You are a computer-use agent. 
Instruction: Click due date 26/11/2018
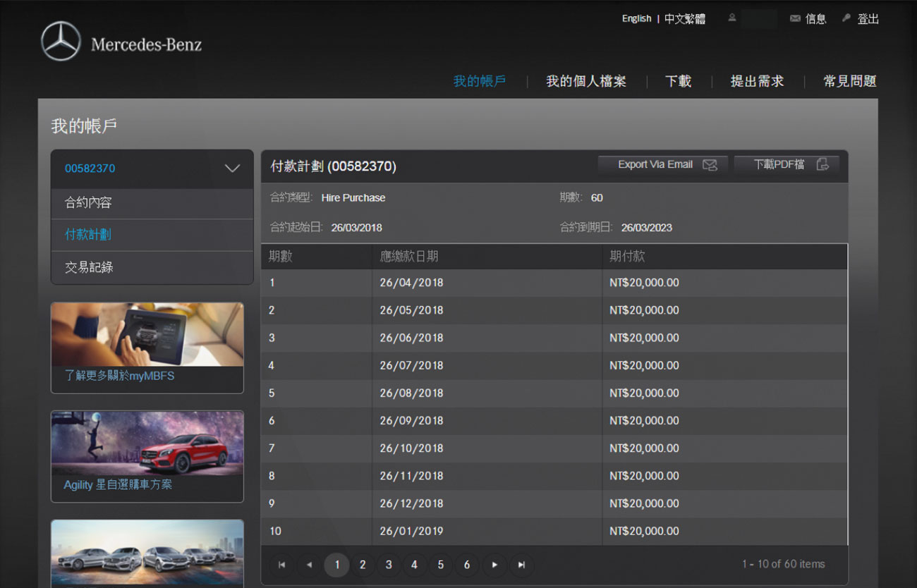coord(411,476)
